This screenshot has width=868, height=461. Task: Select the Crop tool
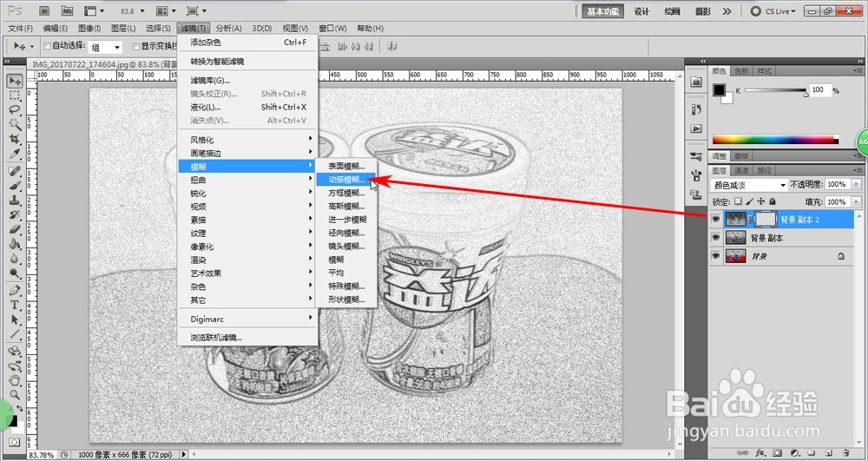click(x=15, y=138)
